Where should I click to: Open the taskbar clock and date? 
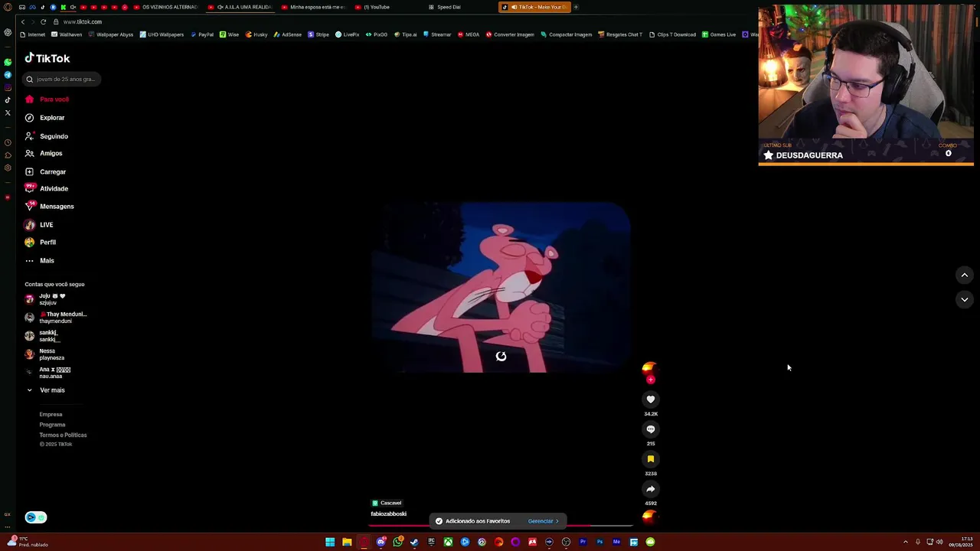point(961,543)
